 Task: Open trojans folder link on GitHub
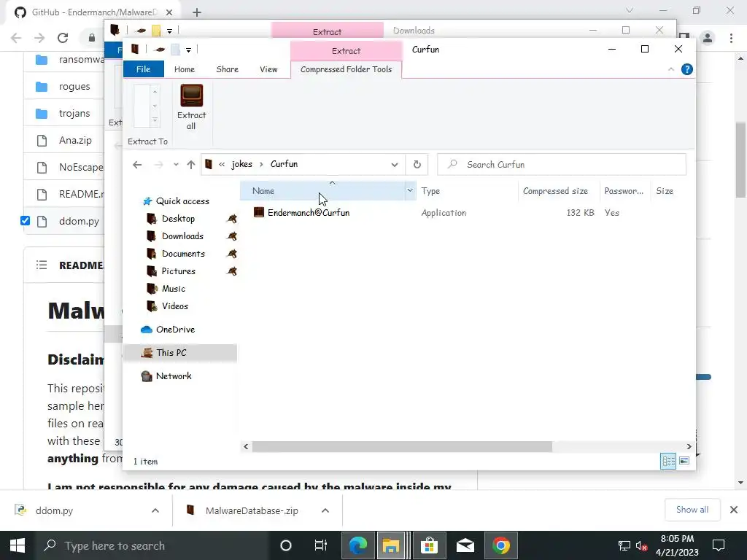click(x=74, y=113)
